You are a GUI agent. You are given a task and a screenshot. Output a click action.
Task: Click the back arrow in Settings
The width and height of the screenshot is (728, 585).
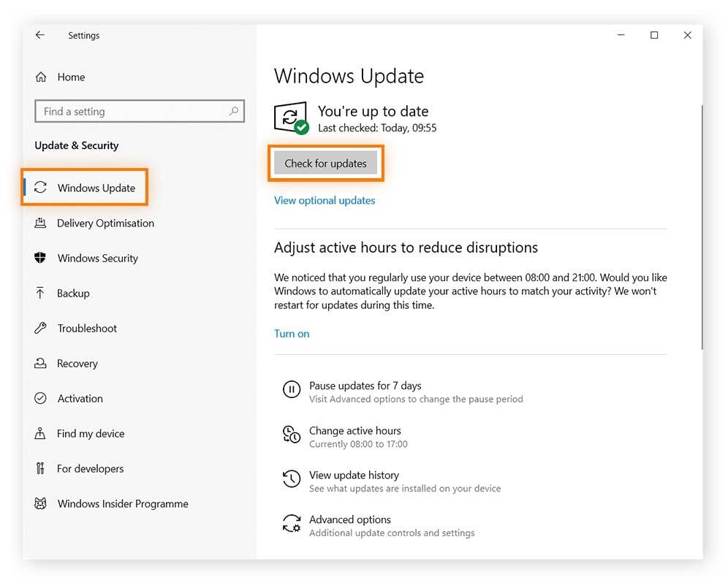pyautogui.click(x=40, y=35)
